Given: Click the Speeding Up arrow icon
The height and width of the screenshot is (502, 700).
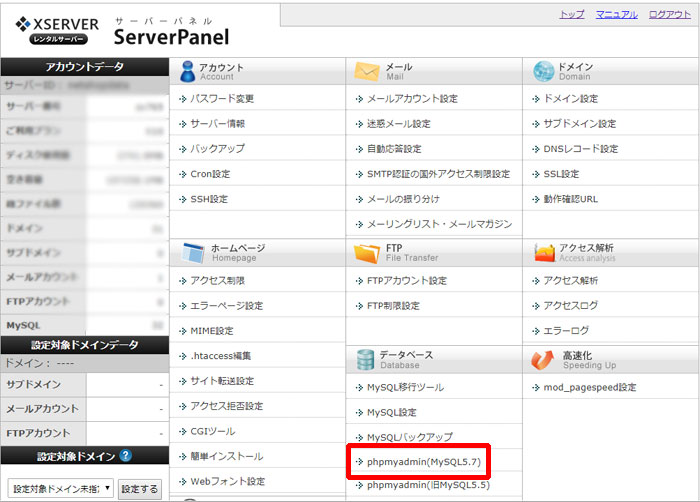Looking at the screenshot, I should [x=542, y=360].
